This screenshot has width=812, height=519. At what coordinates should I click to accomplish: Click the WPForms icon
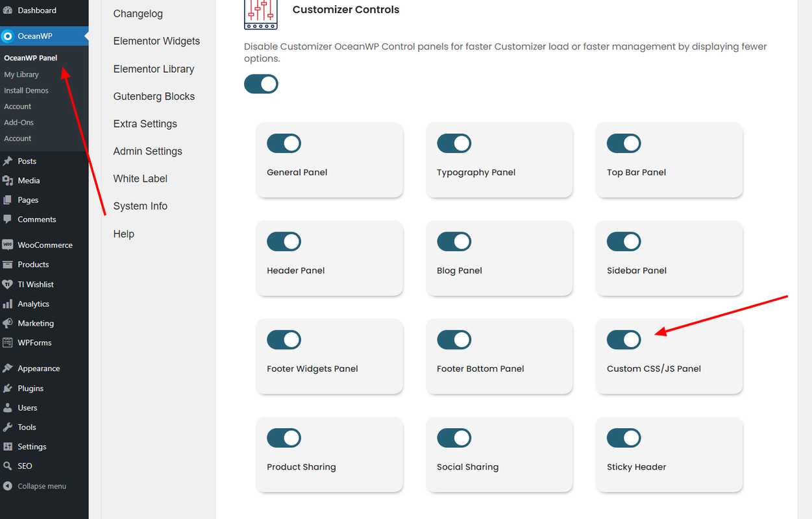pos(8,343)
